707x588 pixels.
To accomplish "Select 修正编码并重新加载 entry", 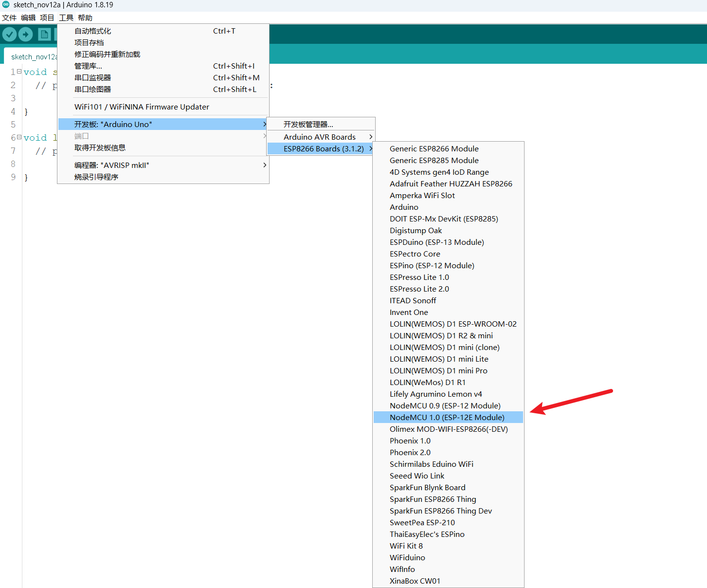I will click(x=163, y=54).
